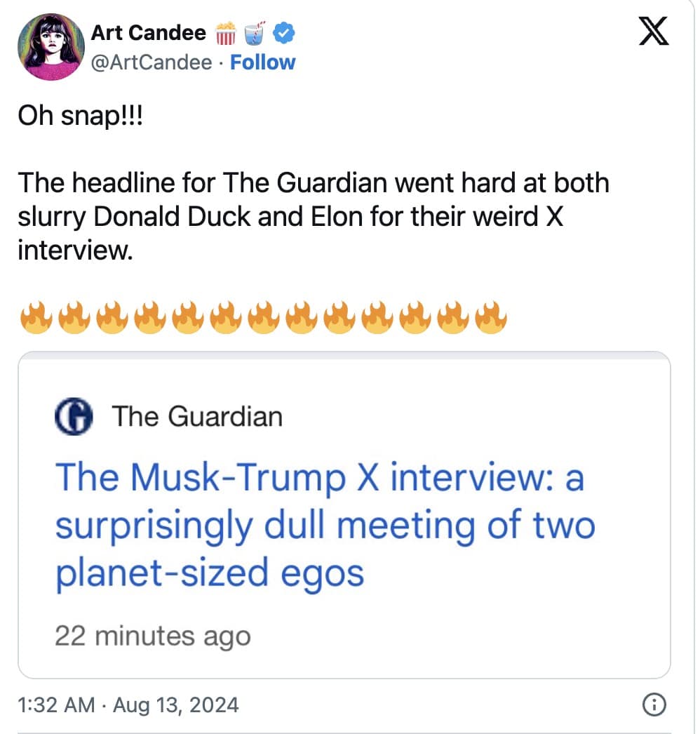Open the @ArtCandee handle link

(x=152, y=62)
